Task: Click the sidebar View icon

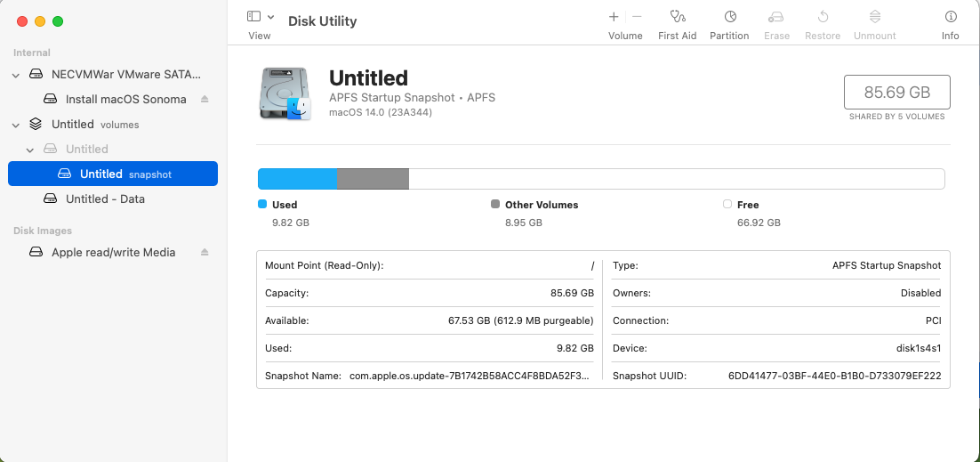Action: click(x=253, y=17)
